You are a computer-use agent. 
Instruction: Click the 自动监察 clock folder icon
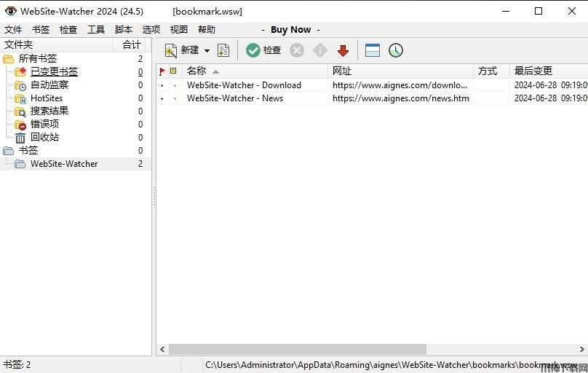[x=20, y=85]
